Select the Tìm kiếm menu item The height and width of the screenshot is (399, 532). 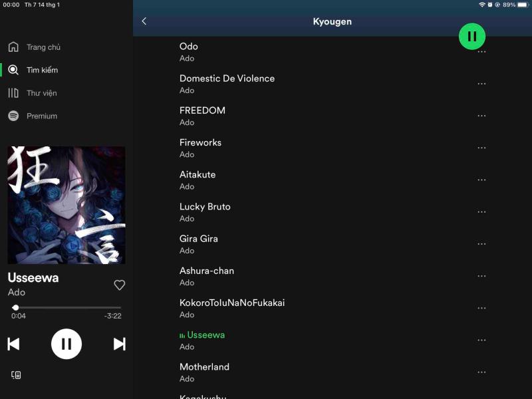click(x=42, y=70)
